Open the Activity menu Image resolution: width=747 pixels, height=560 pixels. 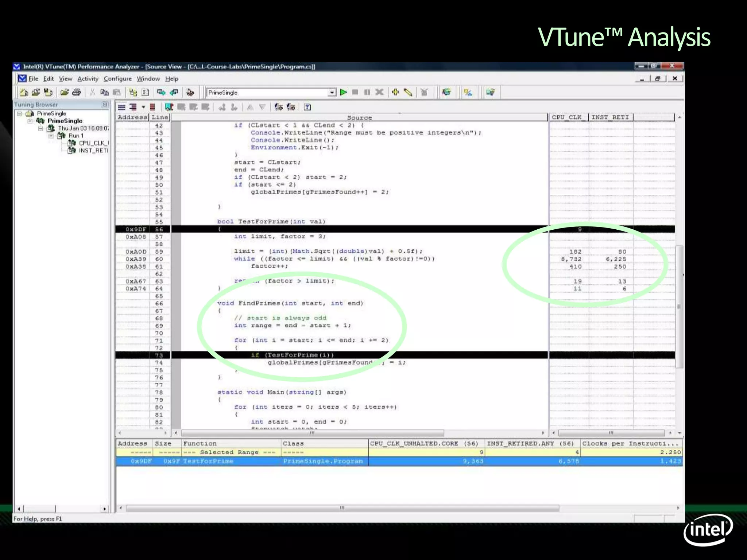(88, 79)
